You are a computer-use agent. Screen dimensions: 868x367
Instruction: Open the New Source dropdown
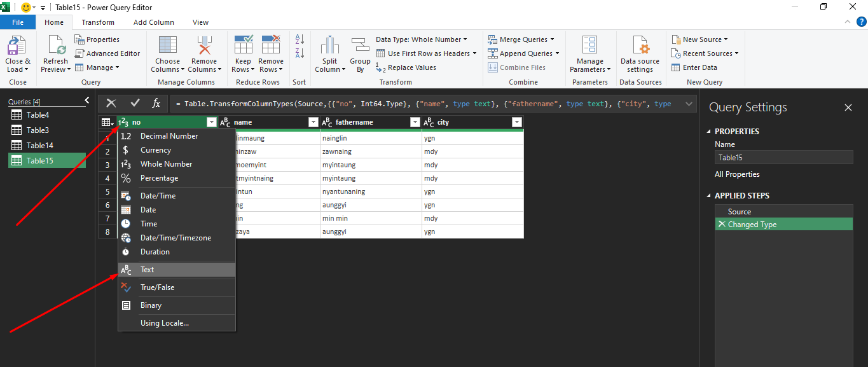(x=699, y=39)
